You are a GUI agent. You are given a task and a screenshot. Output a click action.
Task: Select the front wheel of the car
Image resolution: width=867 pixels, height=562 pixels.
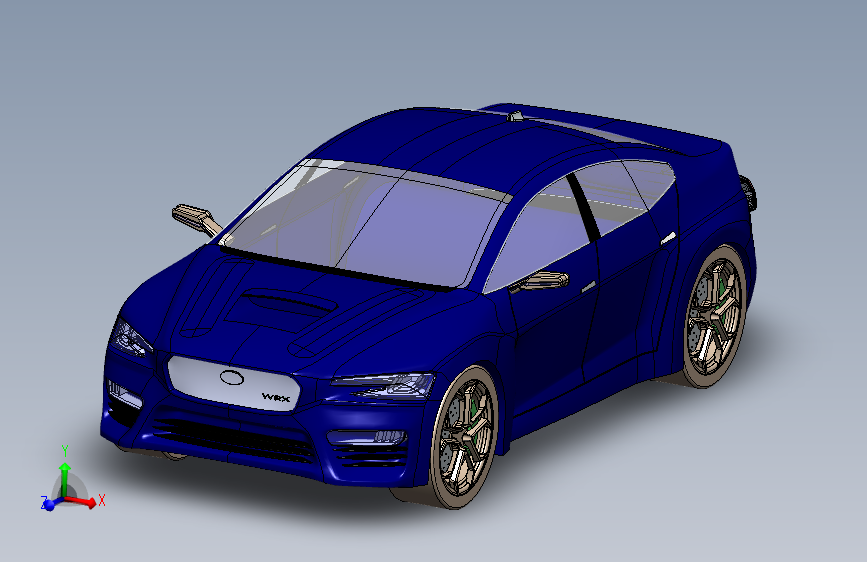click(x=463, y=436)
